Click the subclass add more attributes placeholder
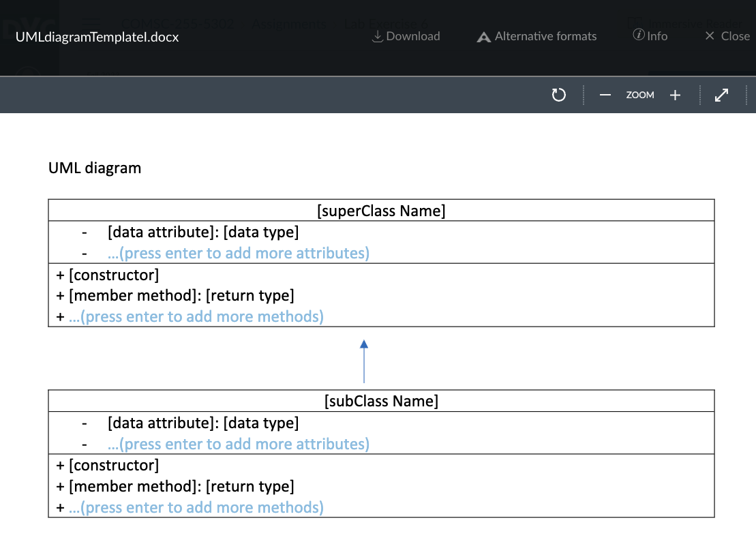Image resolution: width=756 pixels, height=555 pixels. click(238, 444)
